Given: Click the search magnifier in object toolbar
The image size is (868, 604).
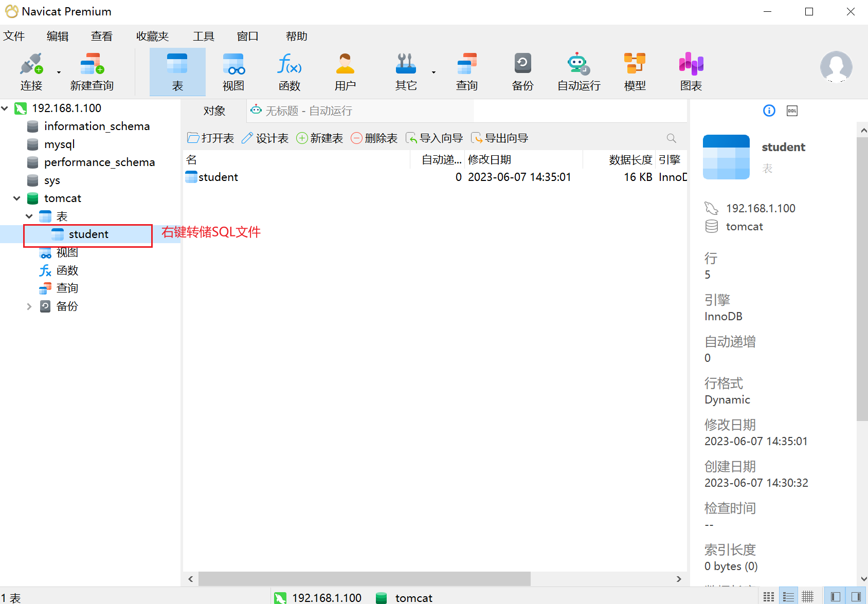Looking at the screenshot, I should (x=671, y=138).
